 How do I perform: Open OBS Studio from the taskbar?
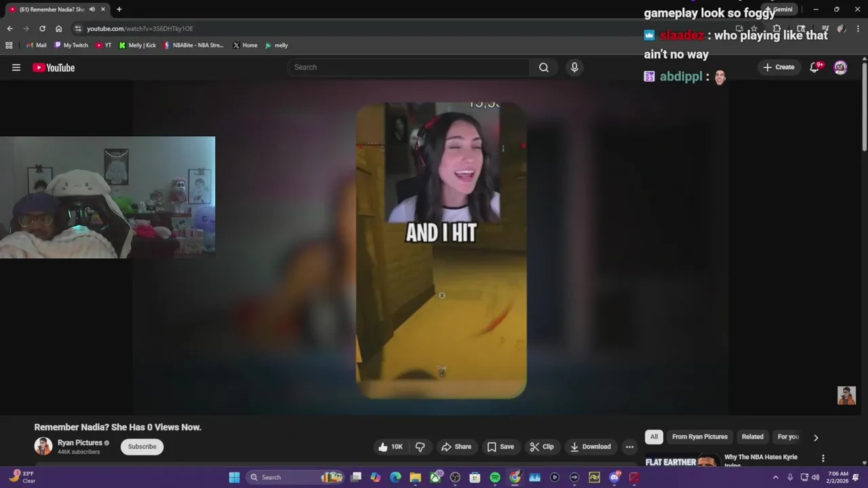click(455, 477)
